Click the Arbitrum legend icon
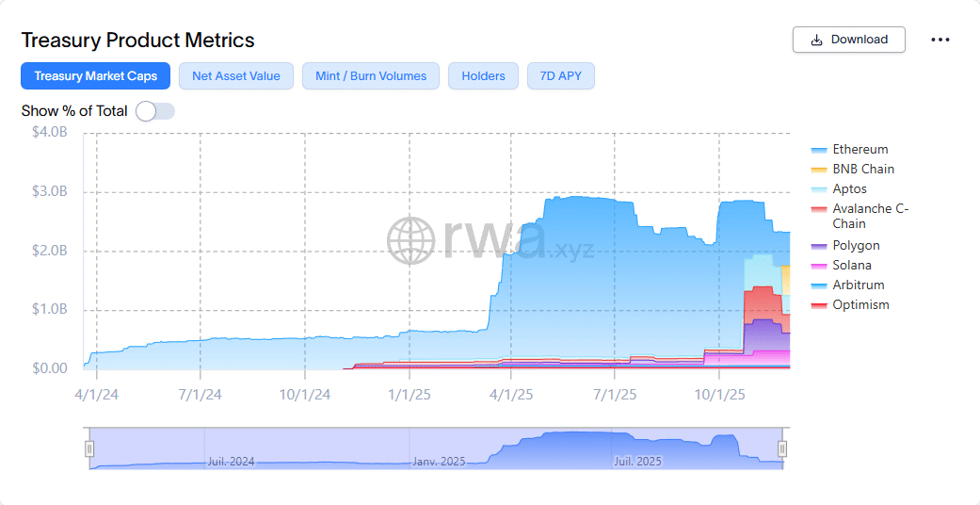The height and width of the screenshot is (505, 980). coord(818,285)
